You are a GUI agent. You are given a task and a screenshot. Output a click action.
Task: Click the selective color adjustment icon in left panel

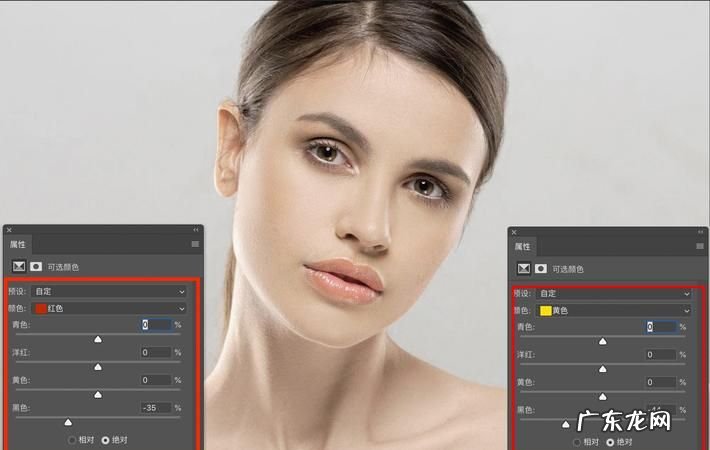pos(19,267)
